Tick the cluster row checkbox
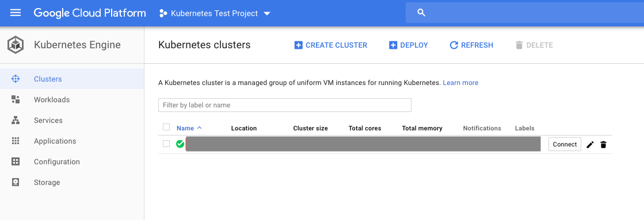Image resolution: width=644 pixels, height=220 pixels. click(x=166, y=144)
